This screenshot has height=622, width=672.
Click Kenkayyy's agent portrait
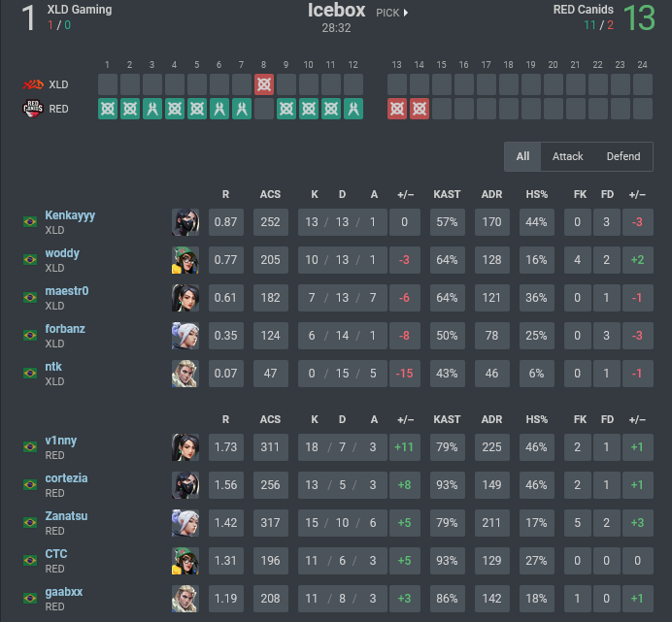pyautogui.click(x=185, y=222)
